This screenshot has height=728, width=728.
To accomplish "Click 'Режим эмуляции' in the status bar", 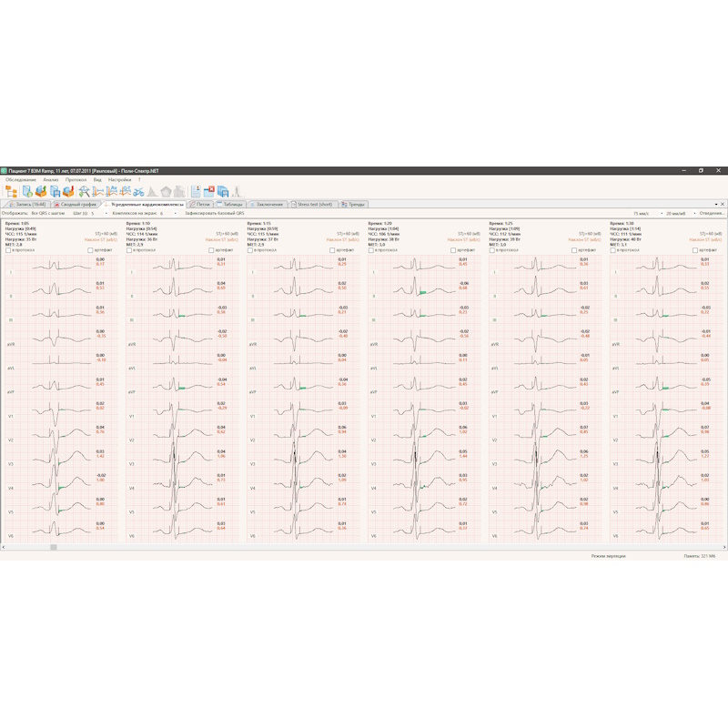I will click(x=608, y=556).
